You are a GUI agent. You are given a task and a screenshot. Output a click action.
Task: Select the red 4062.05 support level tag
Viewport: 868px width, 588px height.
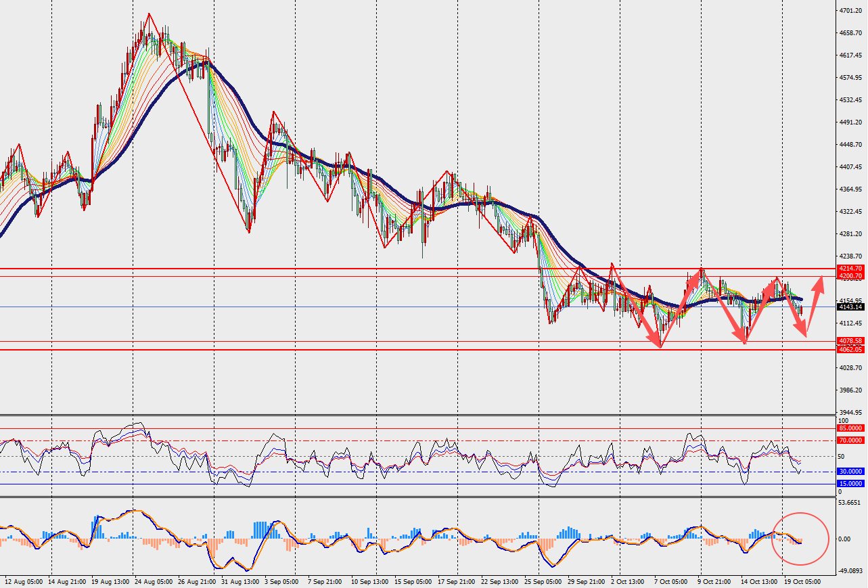pos(850,349)
